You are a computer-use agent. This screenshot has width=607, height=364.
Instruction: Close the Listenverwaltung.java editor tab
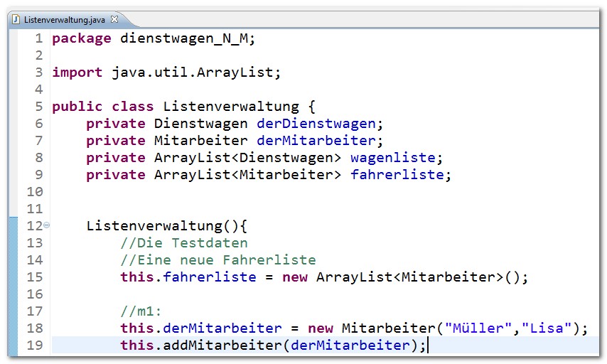tap(115, 19)
